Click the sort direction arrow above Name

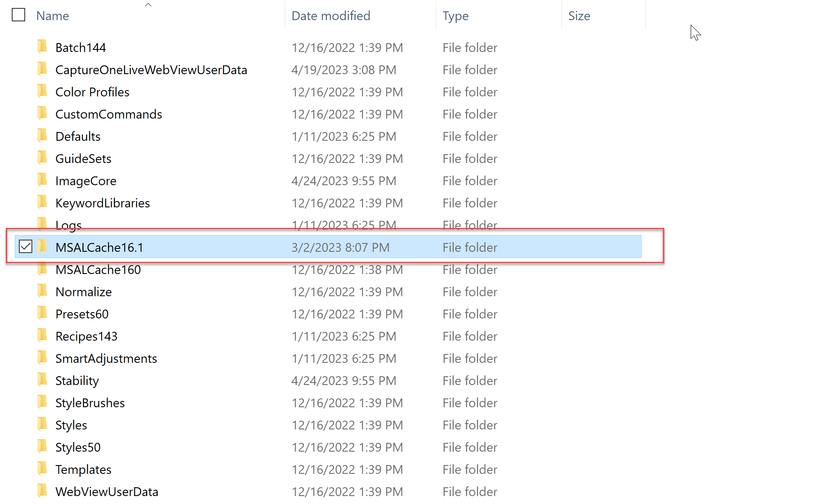[x=148, y=5]
